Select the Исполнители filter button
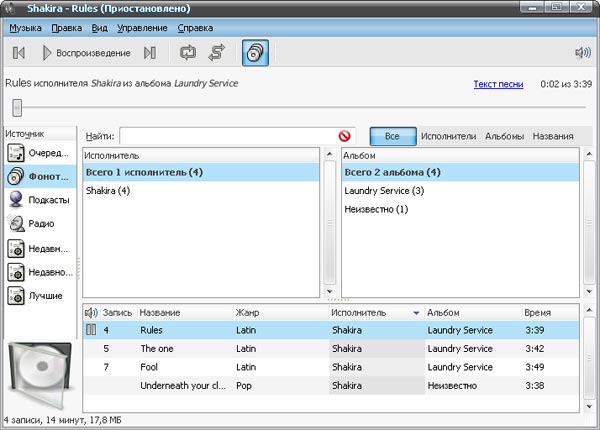 448,136
